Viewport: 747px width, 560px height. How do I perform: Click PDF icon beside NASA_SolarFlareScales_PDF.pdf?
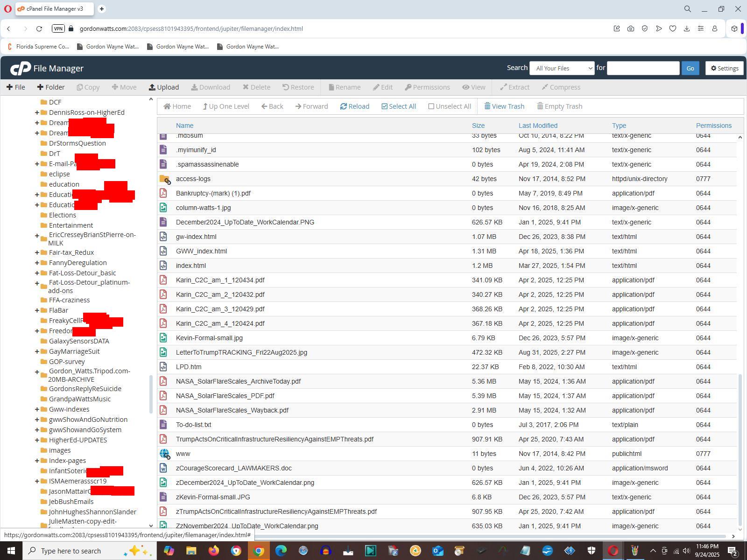coord(163,396)
